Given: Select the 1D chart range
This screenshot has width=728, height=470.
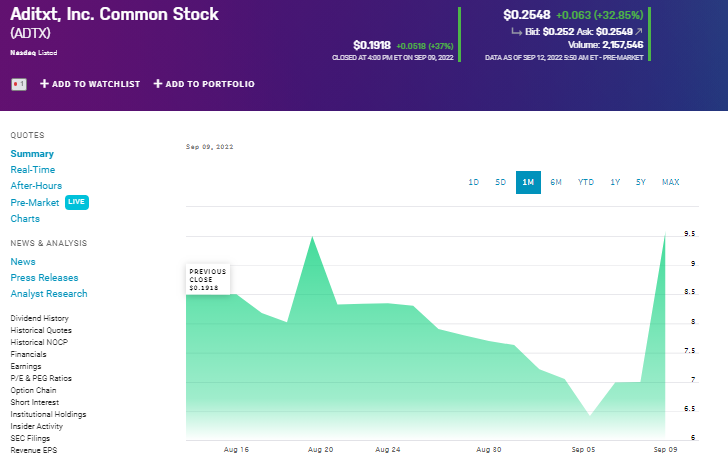Looking at the screenshot, I should click(474, 182).
